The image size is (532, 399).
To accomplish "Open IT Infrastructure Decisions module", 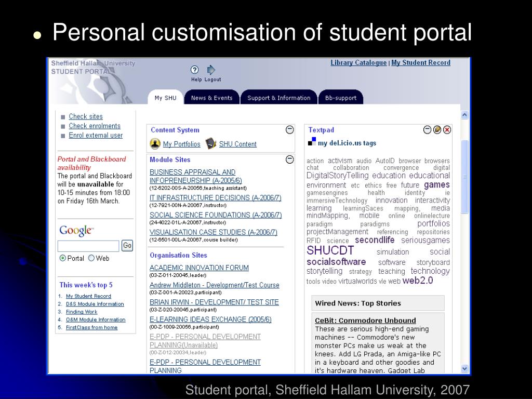I will pyautogui.click(x=216, y=198).
